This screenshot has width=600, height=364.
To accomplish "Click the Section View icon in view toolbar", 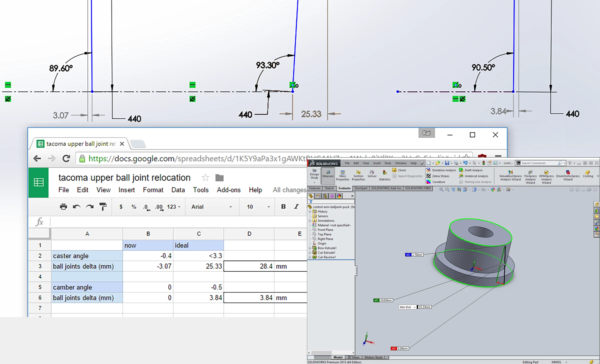I will pos(459,190).
